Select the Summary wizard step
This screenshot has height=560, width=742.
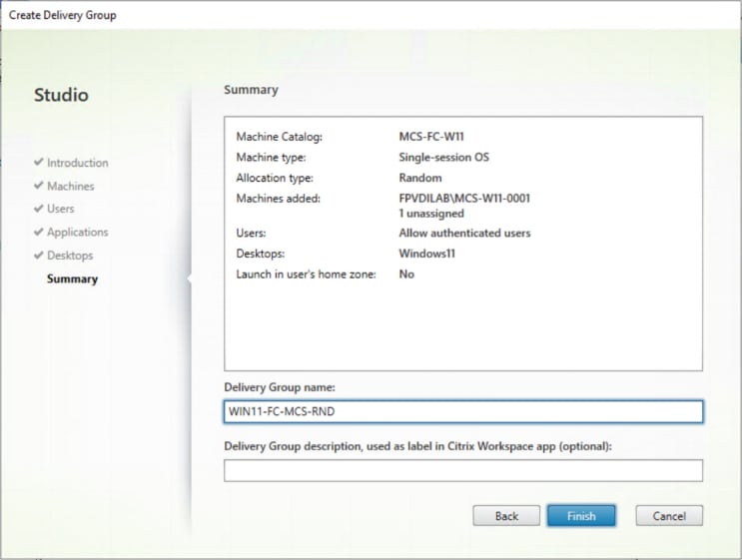[x=72, y=280]
